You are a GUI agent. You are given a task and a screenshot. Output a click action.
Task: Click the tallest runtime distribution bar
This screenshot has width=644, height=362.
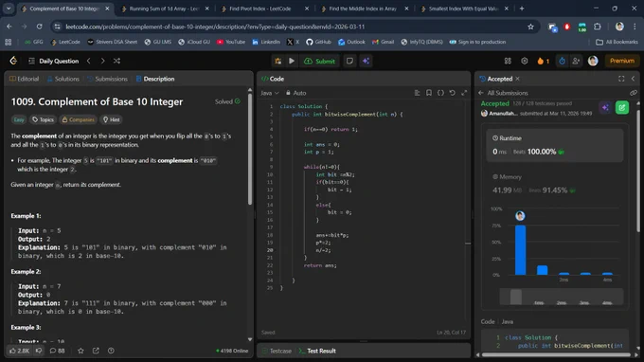[x=520, y=250]
